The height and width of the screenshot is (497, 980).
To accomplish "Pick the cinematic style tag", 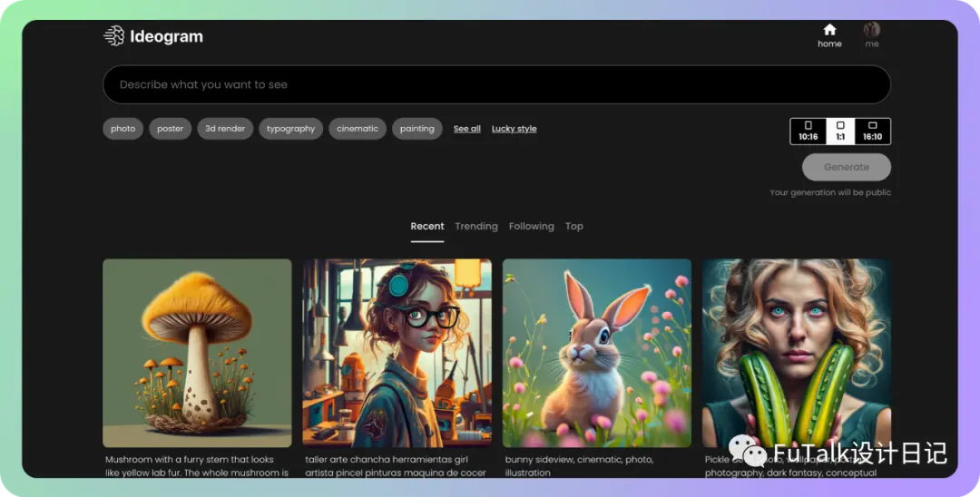I will tap(358, 129).
